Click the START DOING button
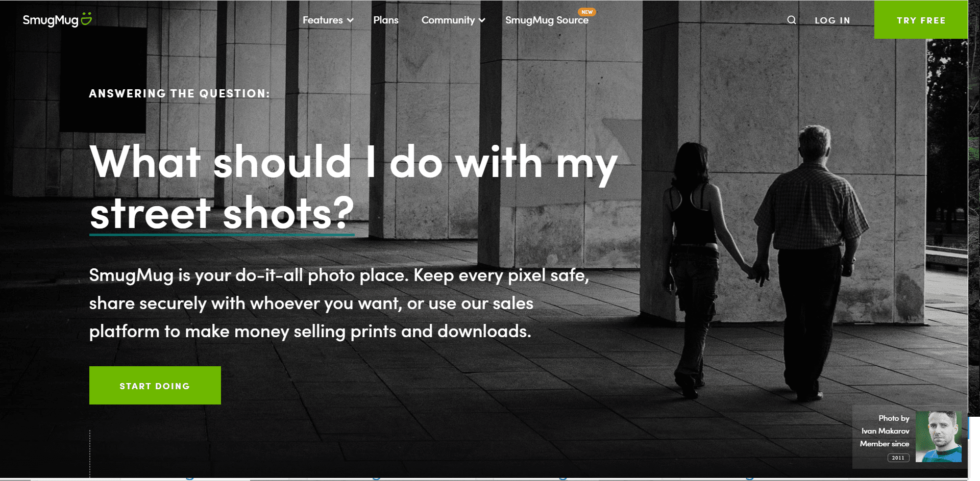This screenshot has width=980, height=481. (155, 386)
